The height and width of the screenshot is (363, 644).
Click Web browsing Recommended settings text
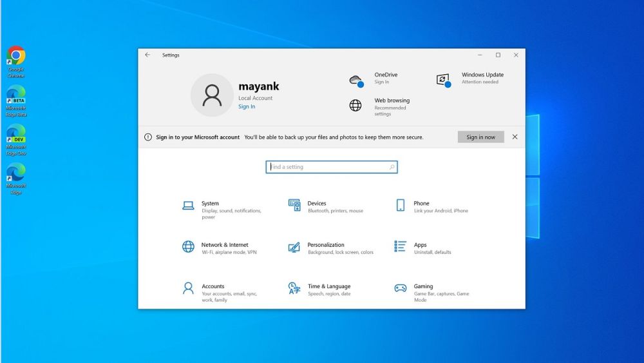tap(390, 111)
